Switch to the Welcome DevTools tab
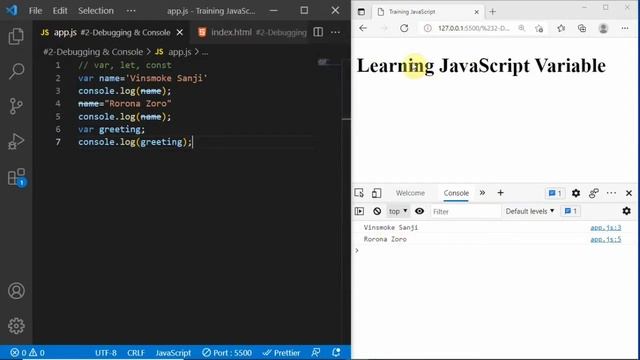Viewport: 640px width, 360px height. click(410, 193)
